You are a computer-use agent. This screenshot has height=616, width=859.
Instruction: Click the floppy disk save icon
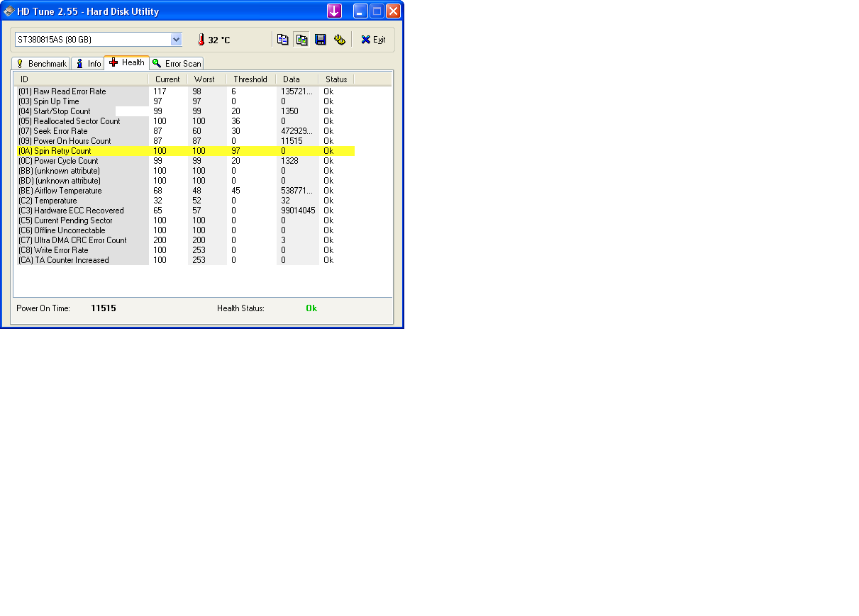(320, 40)
